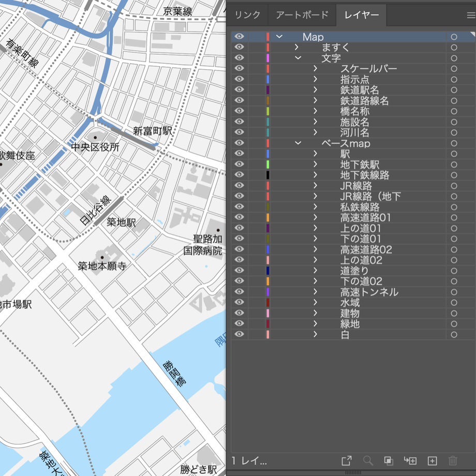Click the purple color swatch of 文字 layer

pos(268,58)
